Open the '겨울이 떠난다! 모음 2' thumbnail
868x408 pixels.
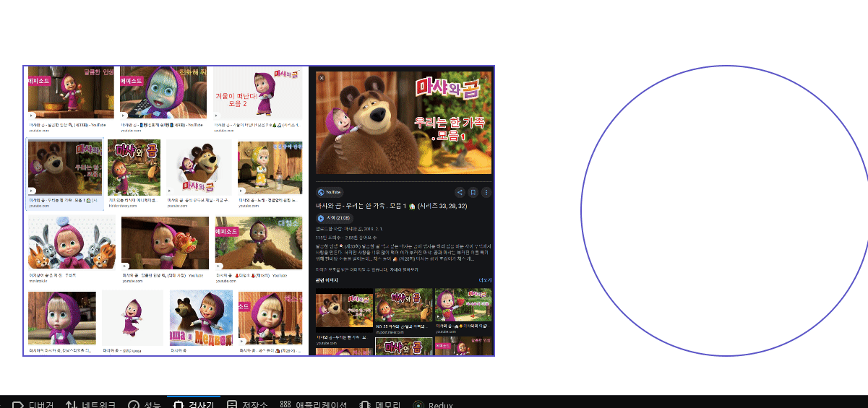[x=257, y=92]
